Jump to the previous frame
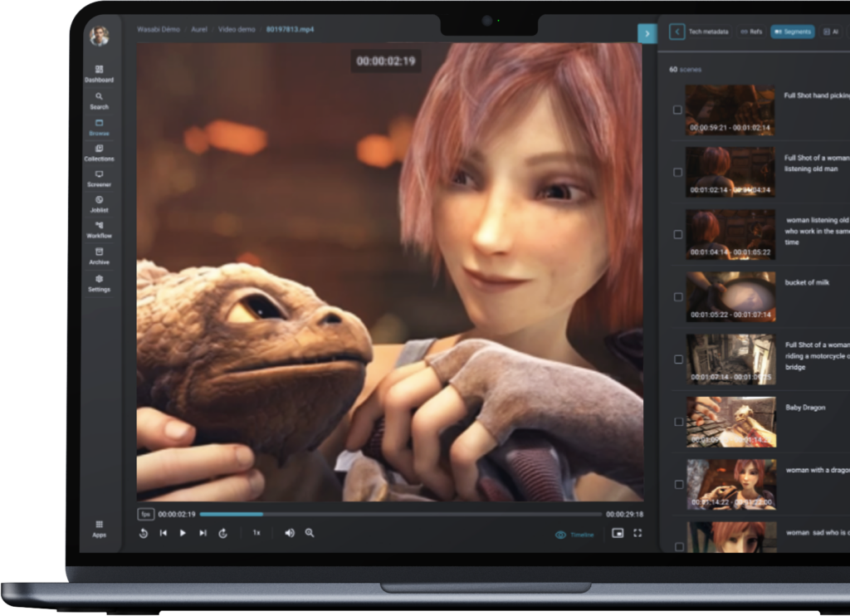The height and width of the screenshot is (616, 850). pyautogui.click(x=164, y=533)
